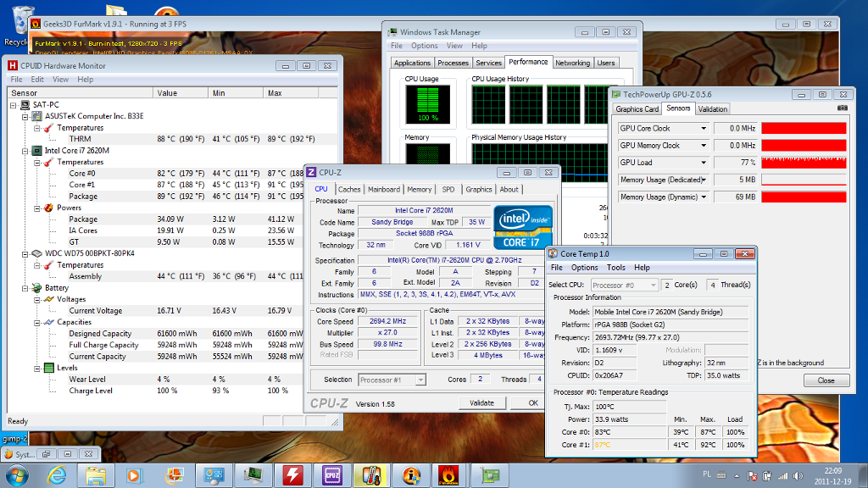Switch to CPU-Z Caches tab
Screen dimensions: 868x488
click(x=349, y=189)
